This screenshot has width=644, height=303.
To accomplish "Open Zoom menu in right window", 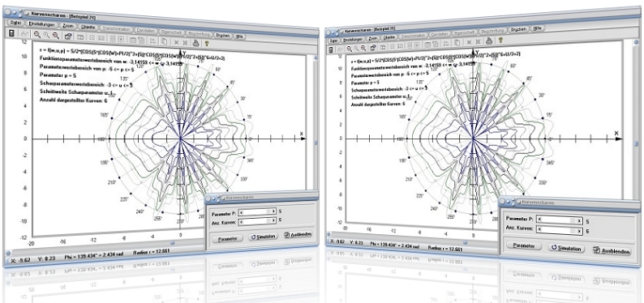I will pos(372,38).
